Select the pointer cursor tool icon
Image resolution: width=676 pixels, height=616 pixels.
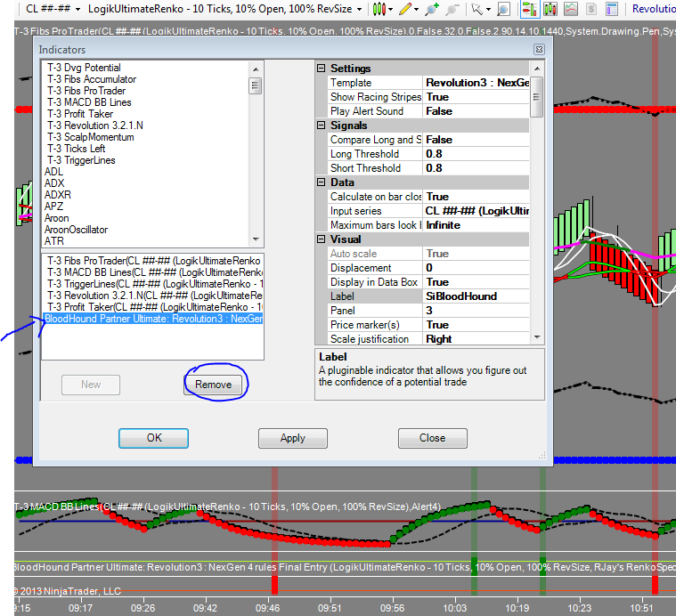click(x=476, y=9)
